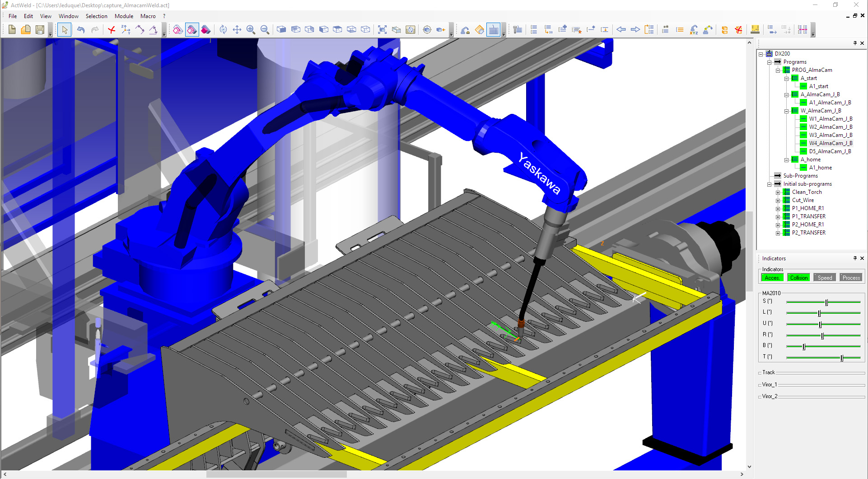868x479 pixels.
Task: Click the undo arrow icon
Action: (x=81, y=30)
